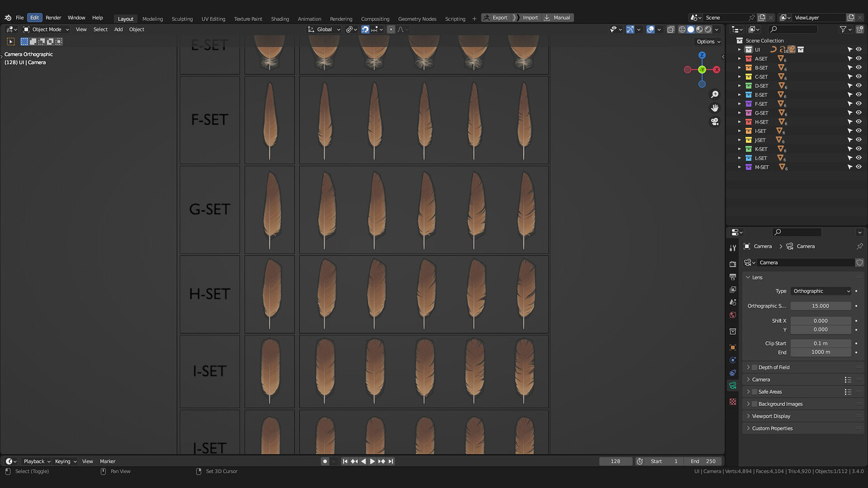Open the World properties tab

pyautogui.click(x=733, y=315)
